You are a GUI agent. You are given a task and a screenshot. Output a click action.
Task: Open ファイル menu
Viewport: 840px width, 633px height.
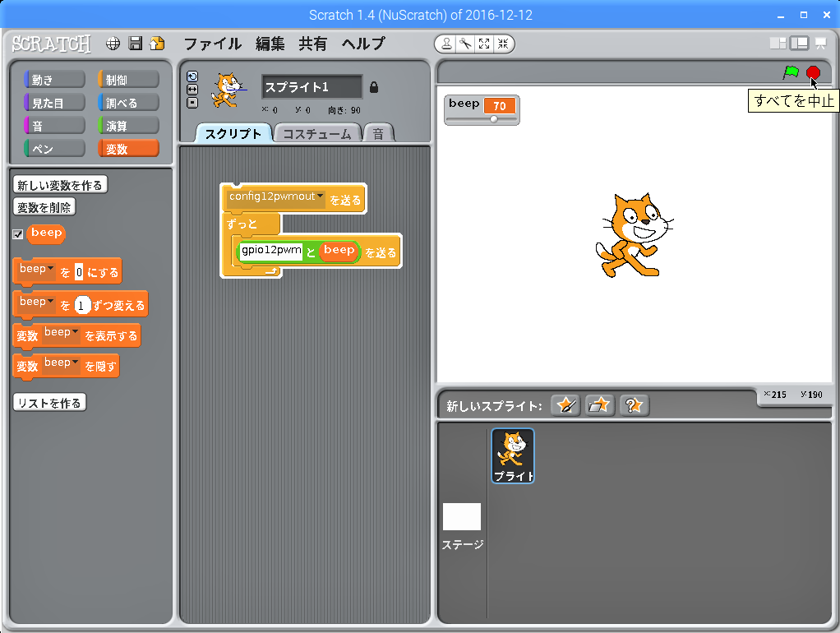tap(213, 44)
